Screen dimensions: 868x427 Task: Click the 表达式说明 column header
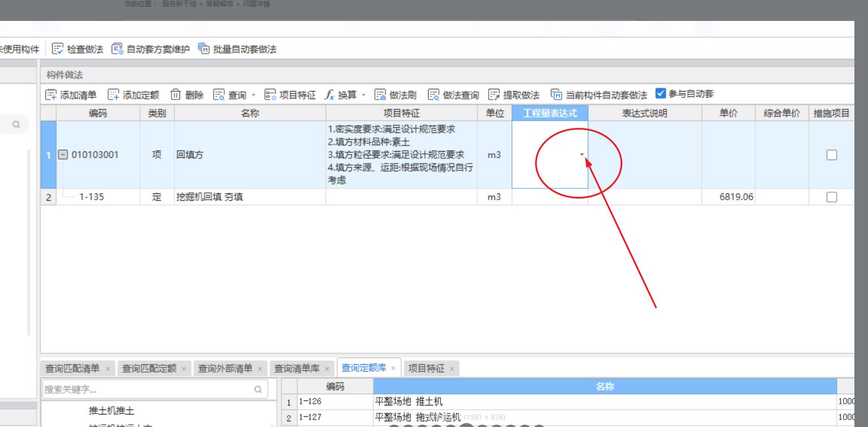645,113
